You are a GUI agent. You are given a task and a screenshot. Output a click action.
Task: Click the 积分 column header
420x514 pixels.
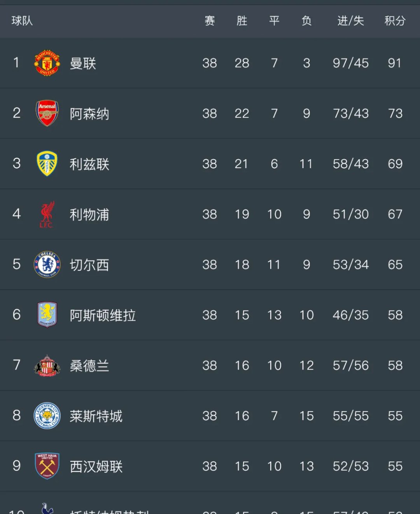click(395, 21)
